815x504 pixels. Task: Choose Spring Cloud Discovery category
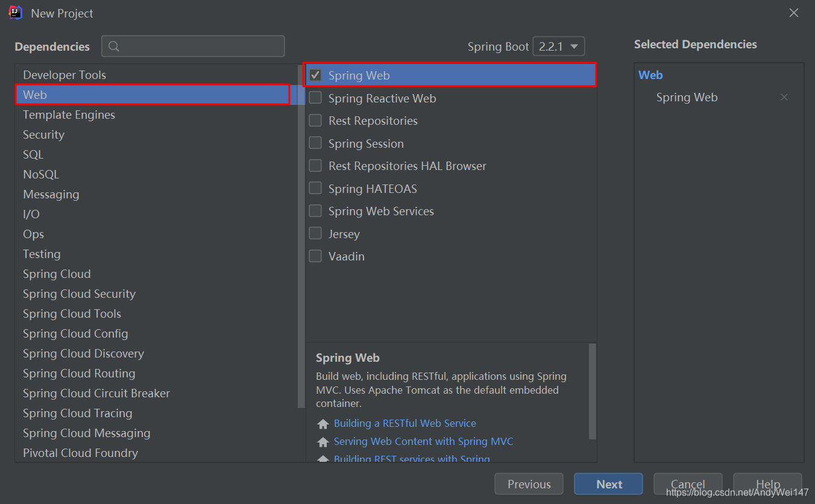[157, 353]
